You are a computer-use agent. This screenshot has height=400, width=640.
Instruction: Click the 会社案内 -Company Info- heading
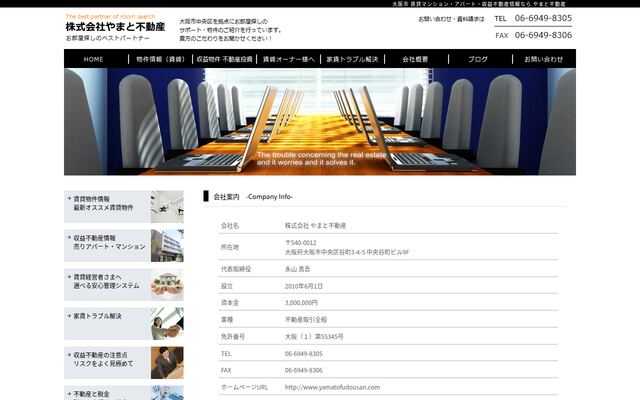(x=253, y=197)
